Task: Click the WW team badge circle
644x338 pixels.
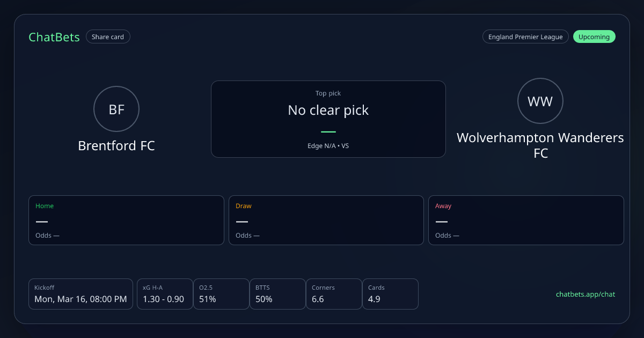Action: click(540, 101)
